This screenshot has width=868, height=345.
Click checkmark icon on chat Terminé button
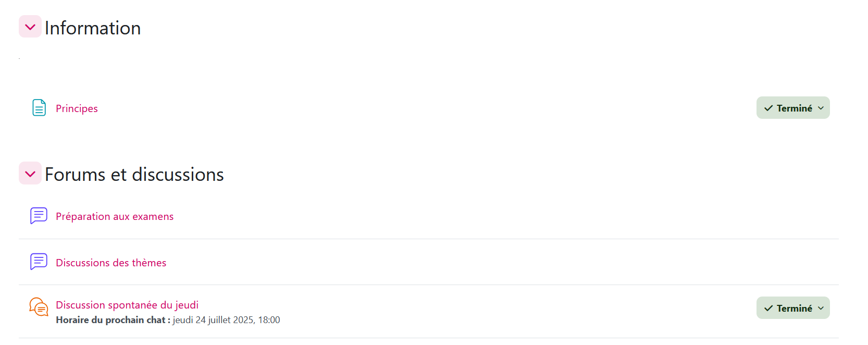pos(768,308)
